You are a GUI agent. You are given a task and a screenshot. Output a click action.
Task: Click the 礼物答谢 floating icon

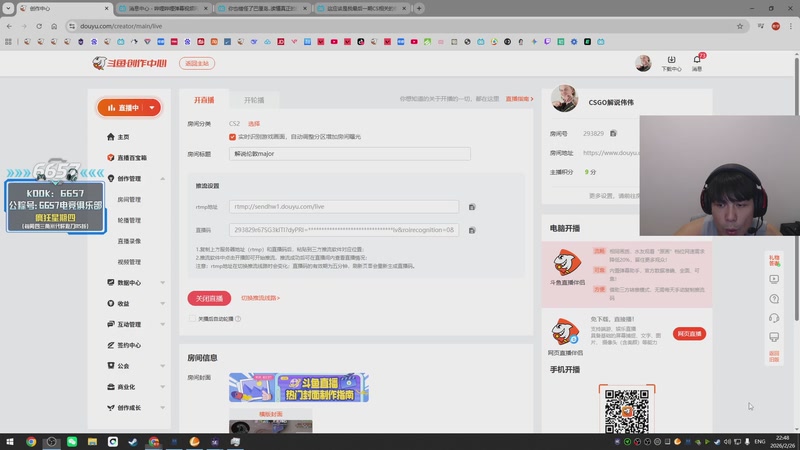point(774,260)
